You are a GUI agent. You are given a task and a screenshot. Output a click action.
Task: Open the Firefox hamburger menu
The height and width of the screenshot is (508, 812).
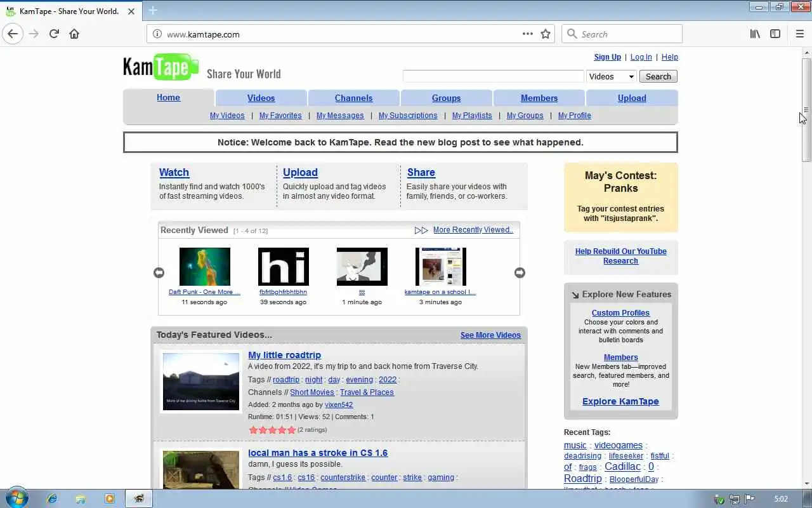coord(799,34)
